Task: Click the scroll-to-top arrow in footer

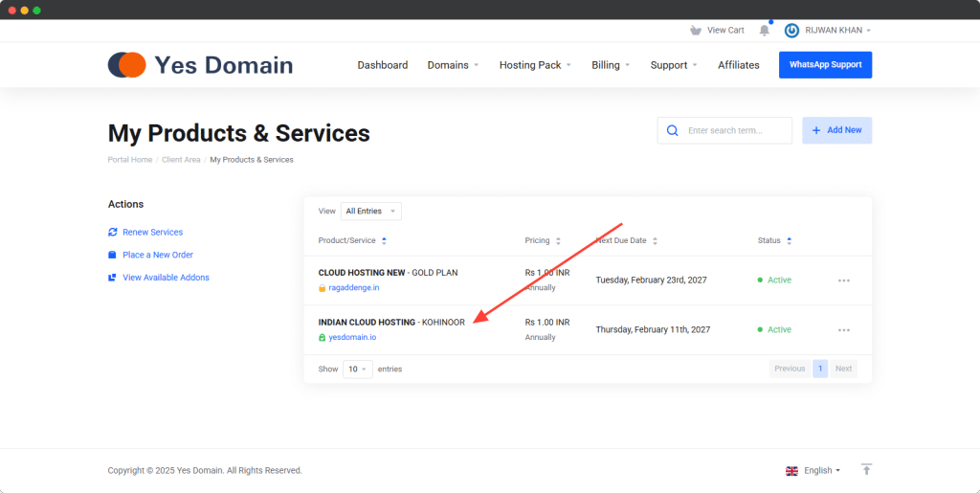Action: [x=866, y=469]
